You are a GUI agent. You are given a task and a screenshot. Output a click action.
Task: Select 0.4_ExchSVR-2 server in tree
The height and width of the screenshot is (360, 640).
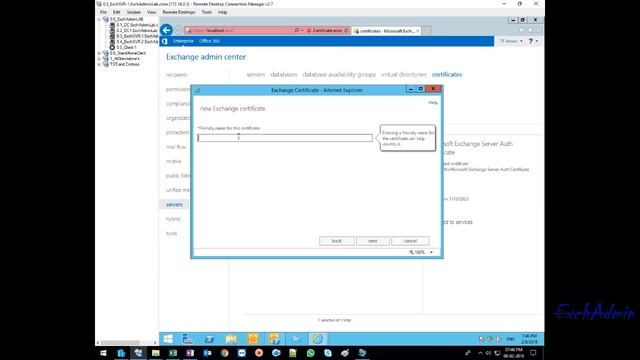pyautogui.click(x=133, y=42)
